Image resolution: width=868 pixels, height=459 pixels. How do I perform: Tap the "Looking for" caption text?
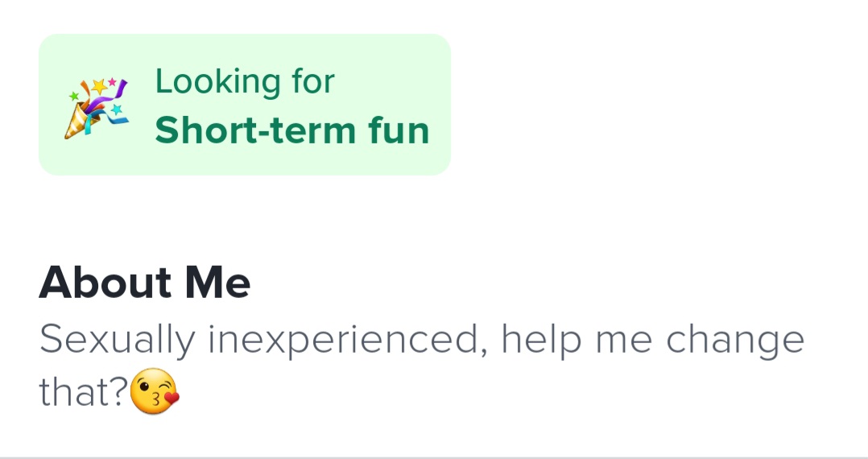click(x=244, y=81)
